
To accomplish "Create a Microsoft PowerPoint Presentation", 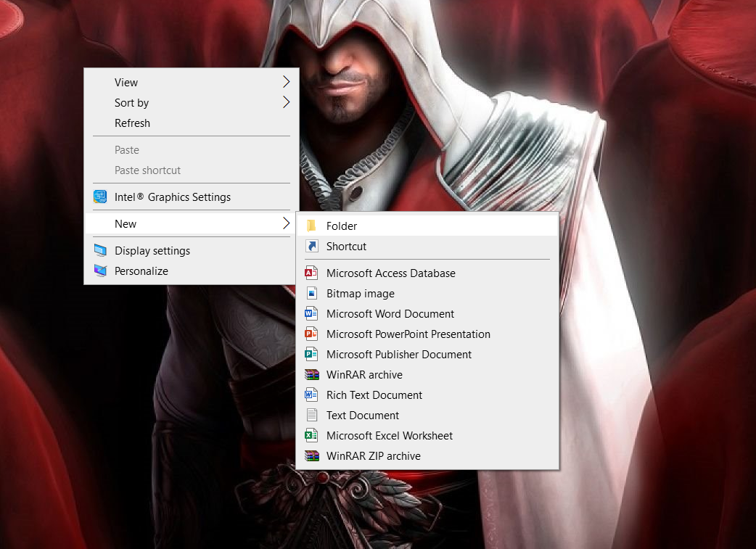I will [x=427, y=334].
